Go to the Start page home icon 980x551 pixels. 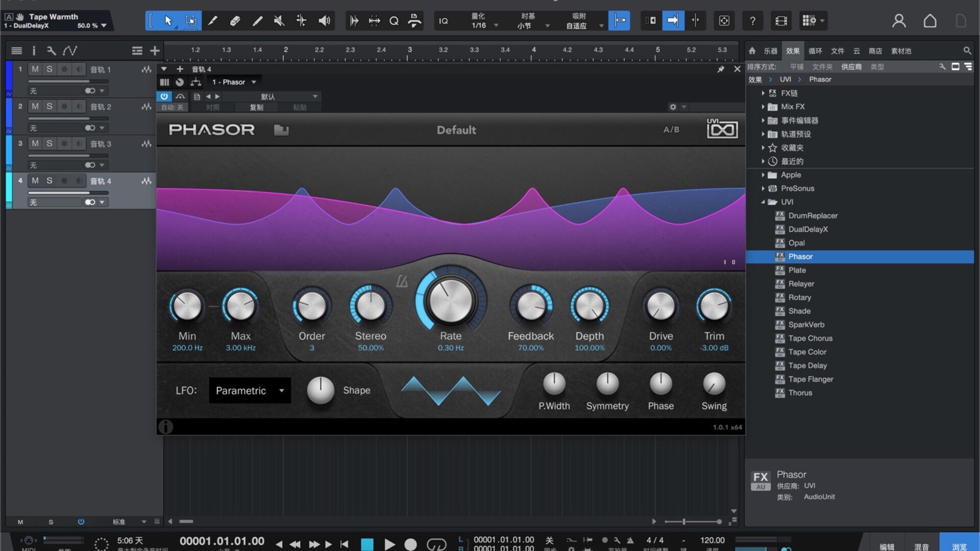pos(930,21)
